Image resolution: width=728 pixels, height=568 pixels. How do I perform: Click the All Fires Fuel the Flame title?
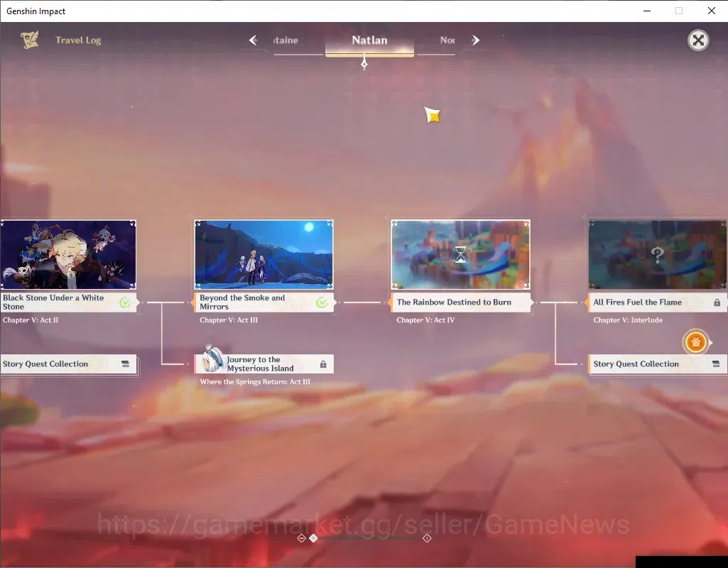coord(638,302)
